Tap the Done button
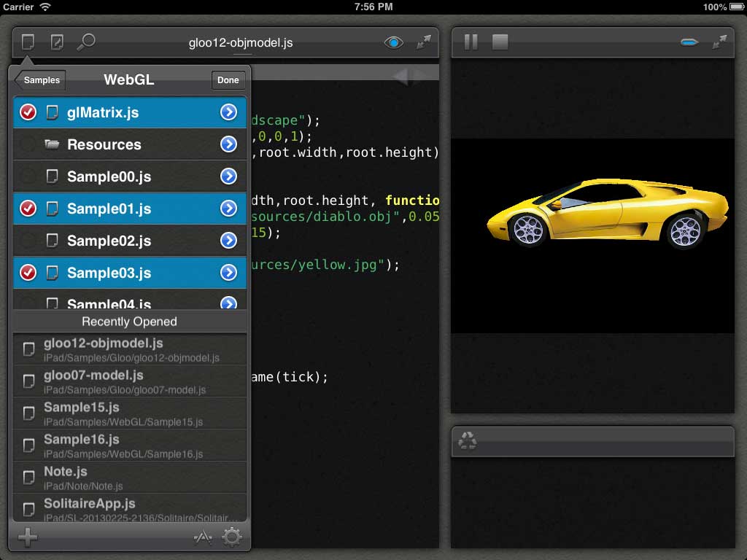This screenshot has width=747, height=560. [228, 80]
